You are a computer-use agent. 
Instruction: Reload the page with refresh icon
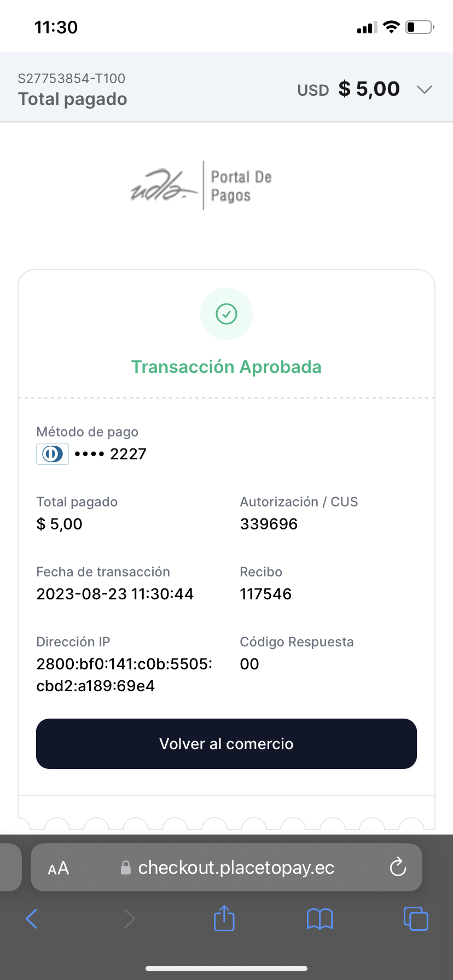point(398,867)
